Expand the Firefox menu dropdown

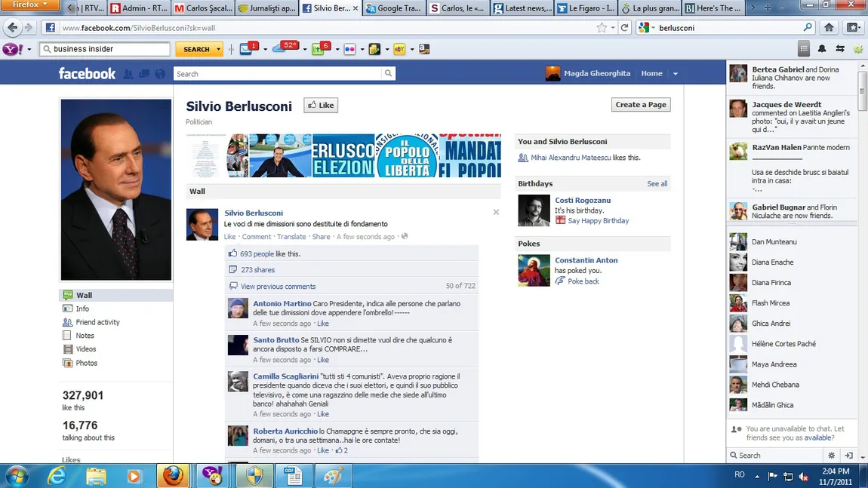[x=29, y=5]
